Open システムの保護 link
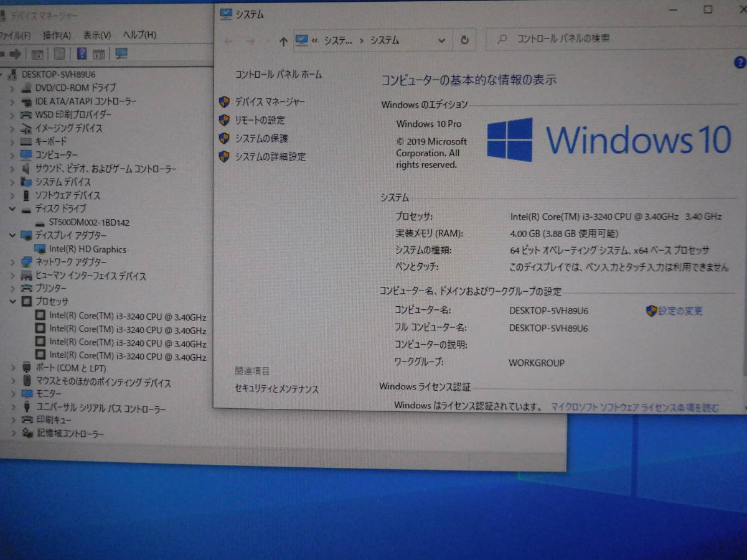 point(261,138)
